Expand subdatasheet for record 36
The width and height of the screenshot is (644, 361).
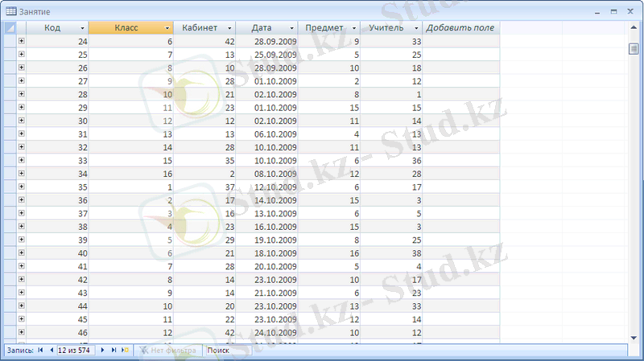22,199
